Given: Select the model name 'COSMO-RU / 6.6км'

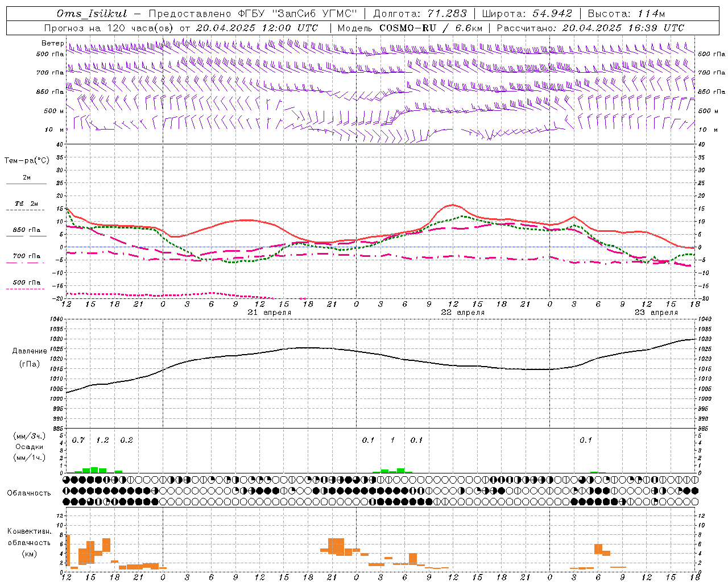Looking at the screenshot, I should [431, 28].
